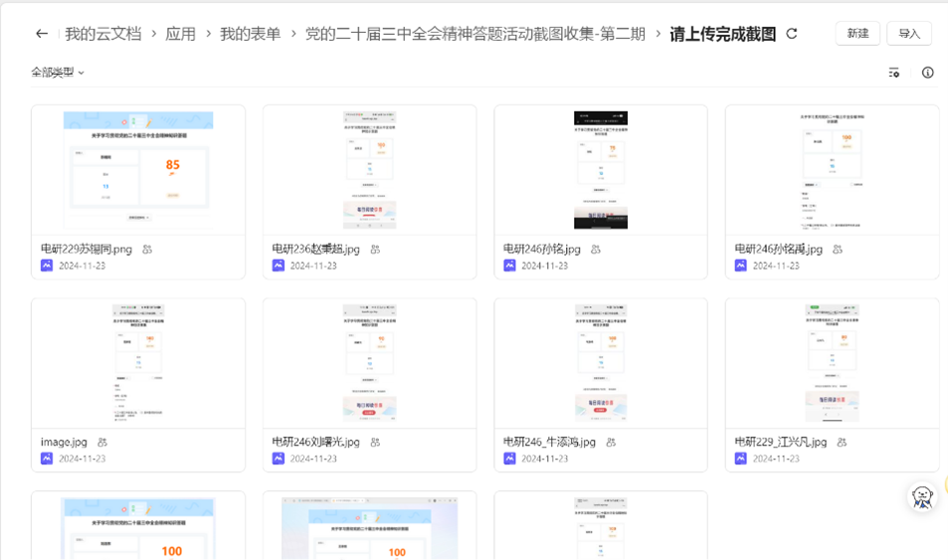This screenshot has width=948, height=560.
Task: Go to 我的云文档 in the breadcrumb
Action: tap(105, 34)
